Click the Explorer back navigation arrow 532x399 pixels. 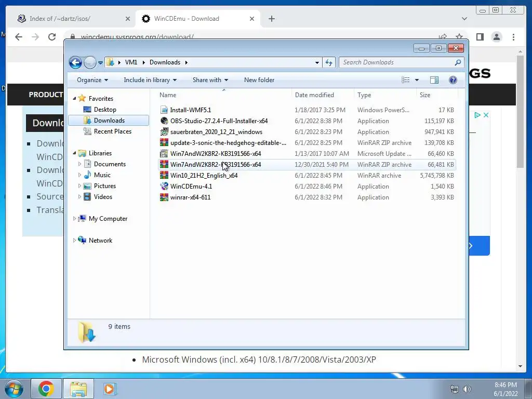pos(75,62)
